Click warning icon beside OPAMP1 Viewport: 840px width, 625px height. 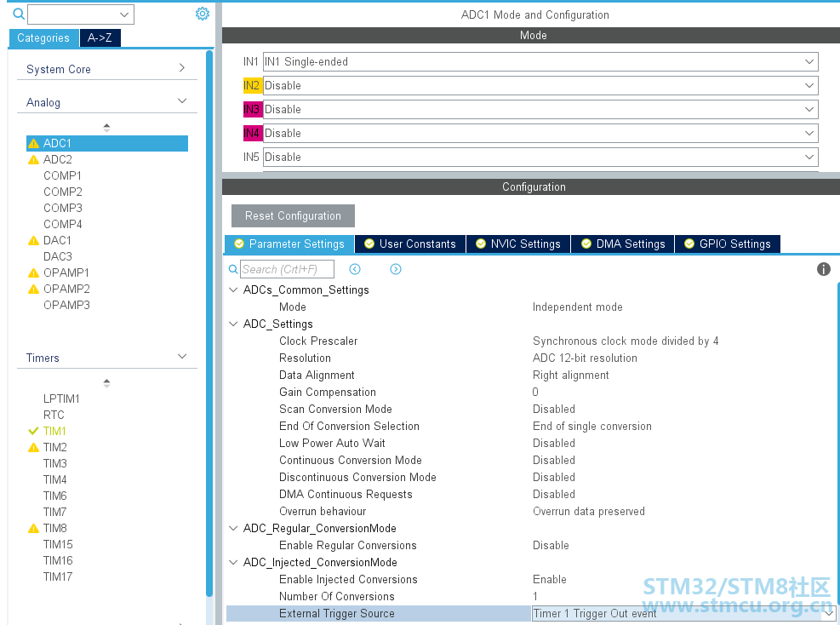click(34, 272)
